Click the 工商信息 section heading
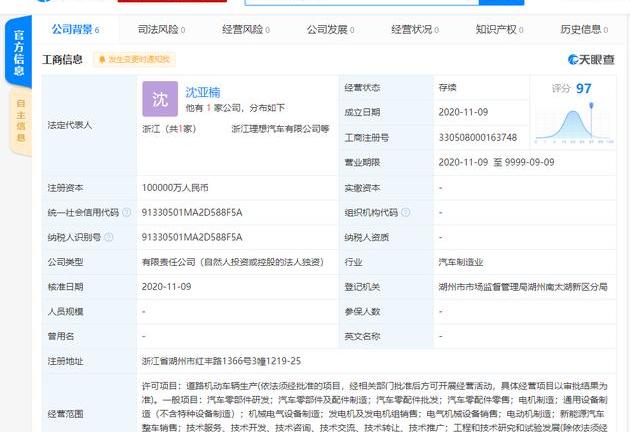Screen dimensions: 630x432 tap(62, 59)
